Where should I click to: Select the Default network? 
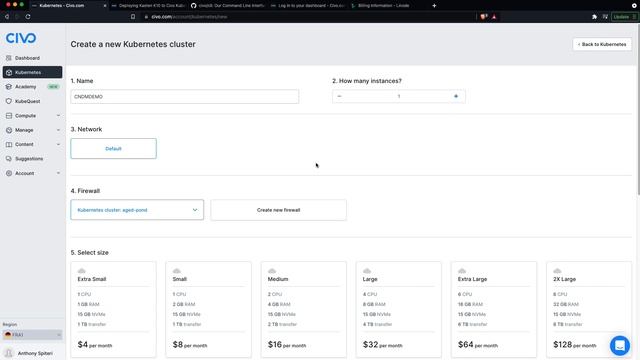(113, 149)
